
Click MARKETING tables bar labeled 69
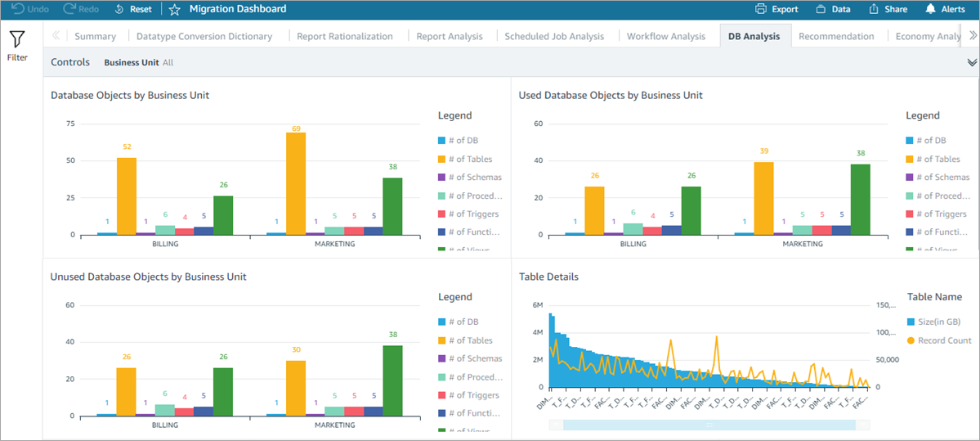[296, 184]
